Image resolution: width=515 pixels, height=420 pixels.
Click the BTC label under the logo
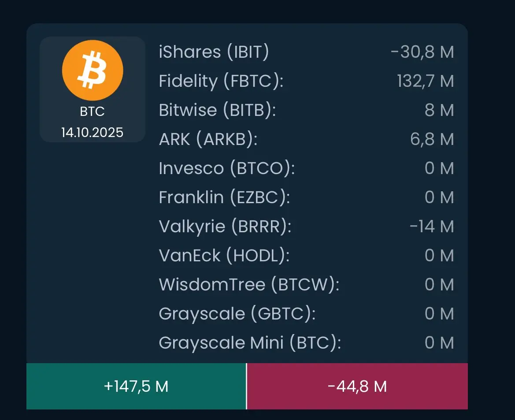click(x=92, y=112)
